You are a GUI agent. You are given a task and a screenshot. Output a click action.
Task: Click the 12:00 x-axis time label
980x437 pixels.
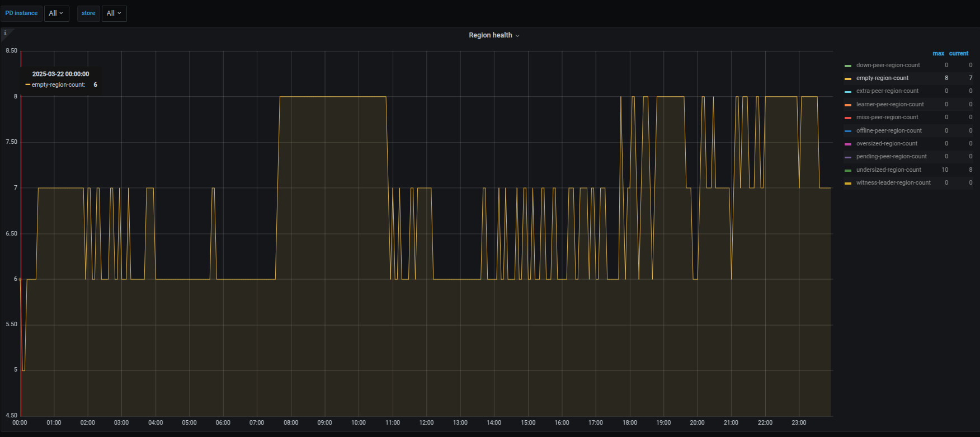tap(426, 423)
